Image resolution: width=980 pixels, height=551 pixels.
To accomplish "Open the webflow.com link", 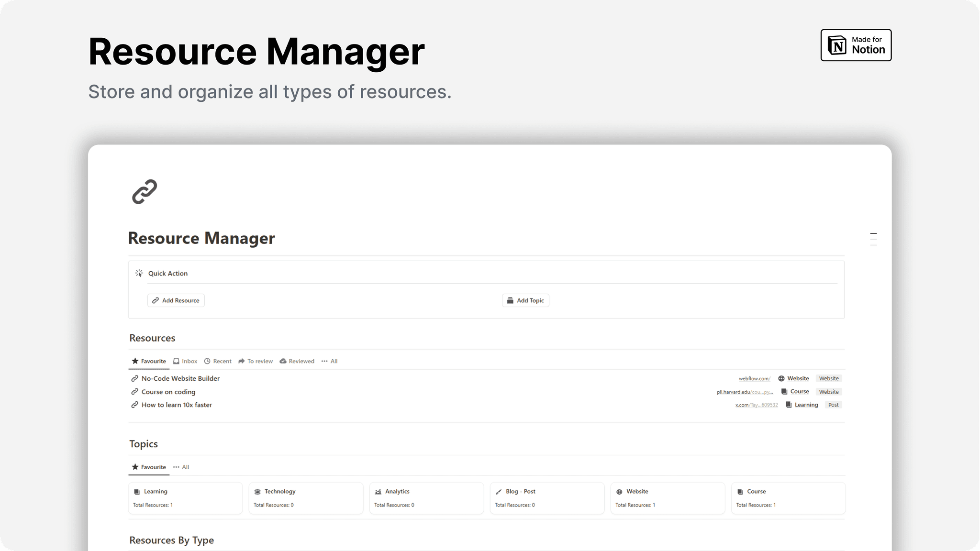I will click(754, 378).
